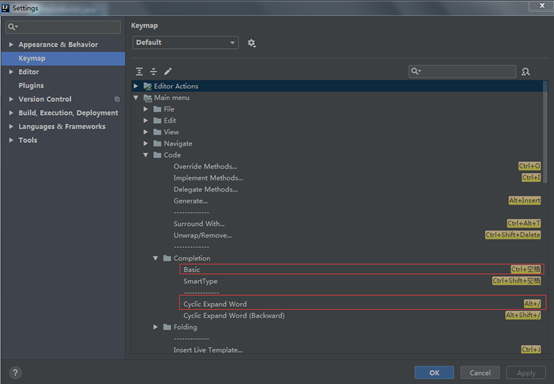
Task: Select Appearance & Behavior label in sidebar
Action: tap(58, 45)
